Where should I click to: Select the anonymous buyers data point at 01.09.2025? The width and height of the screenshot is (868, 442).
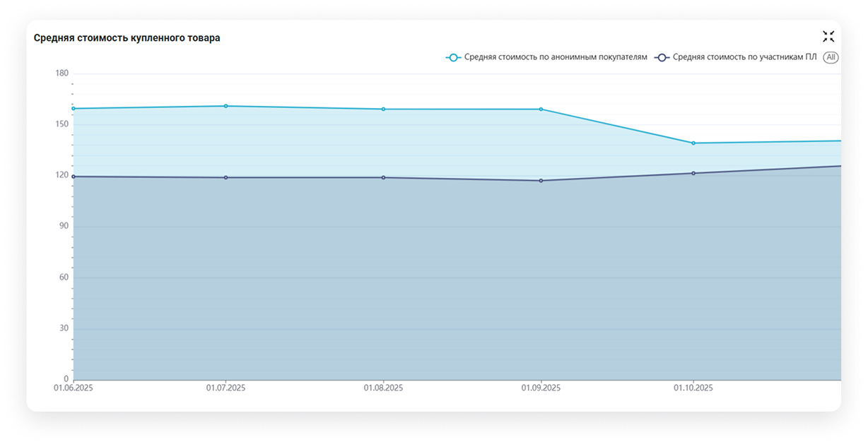(x=541, y=109)
